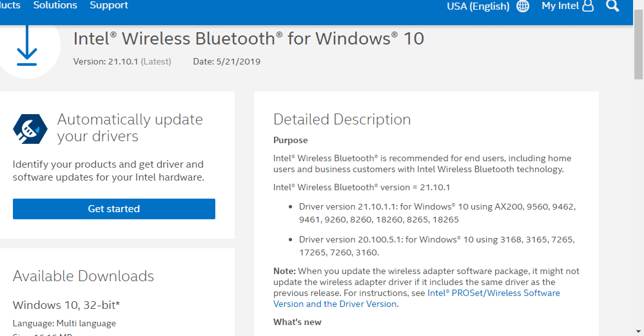
Task: Click the My Intel text link
Action: (560, 6)
